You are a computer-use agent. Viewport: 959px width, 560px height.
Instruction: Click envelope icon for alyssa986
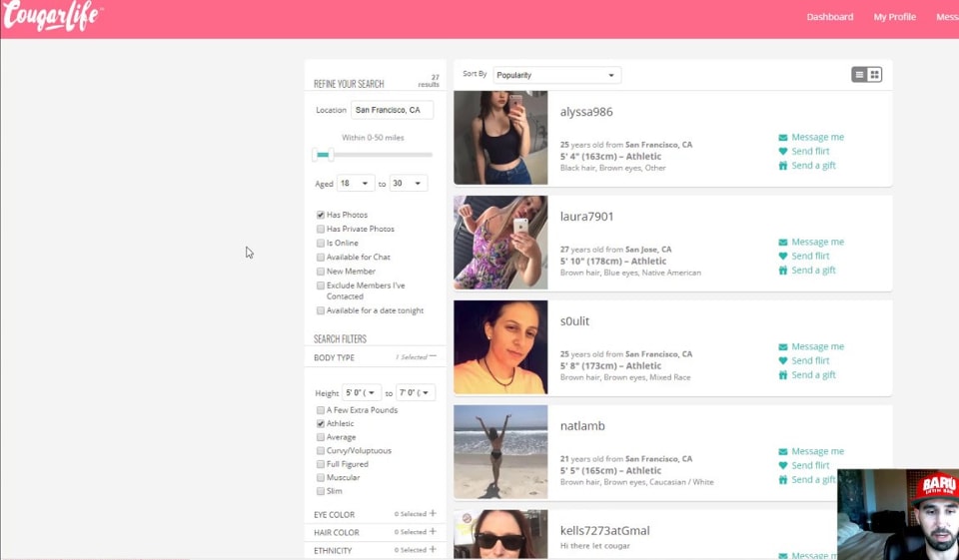coord(783,138)
